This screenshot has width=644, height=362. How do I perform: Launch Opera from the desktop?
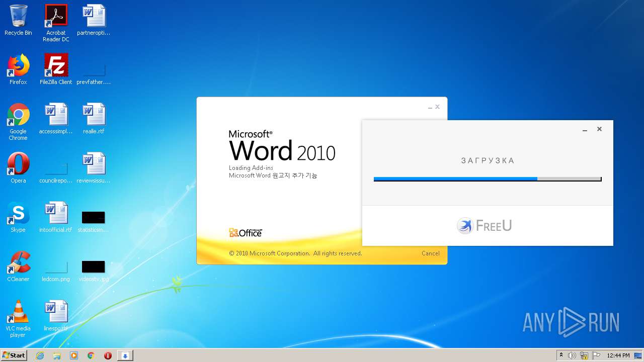click(x=18, y=168)
